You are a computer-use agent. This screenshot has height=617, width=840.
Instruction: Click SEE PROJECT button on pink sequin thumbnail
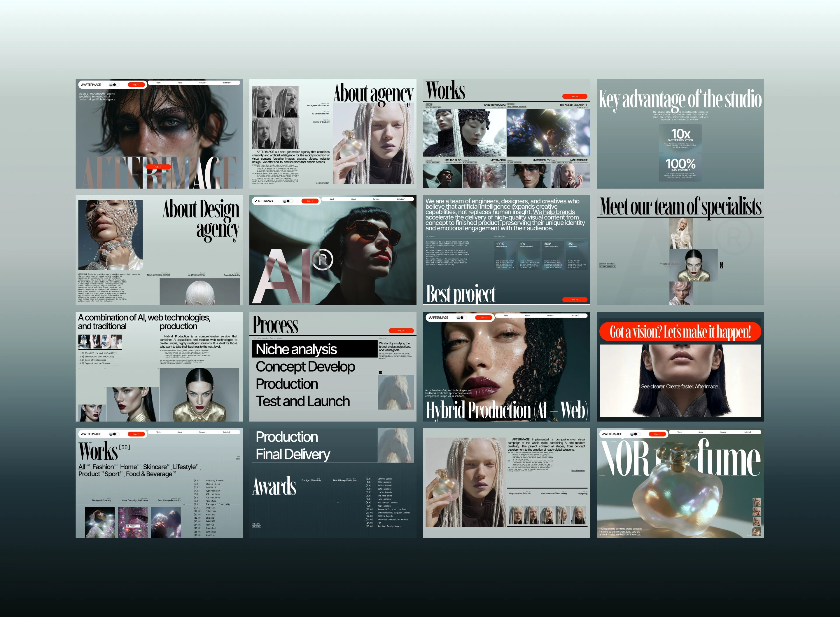click(x=133, y=526)
